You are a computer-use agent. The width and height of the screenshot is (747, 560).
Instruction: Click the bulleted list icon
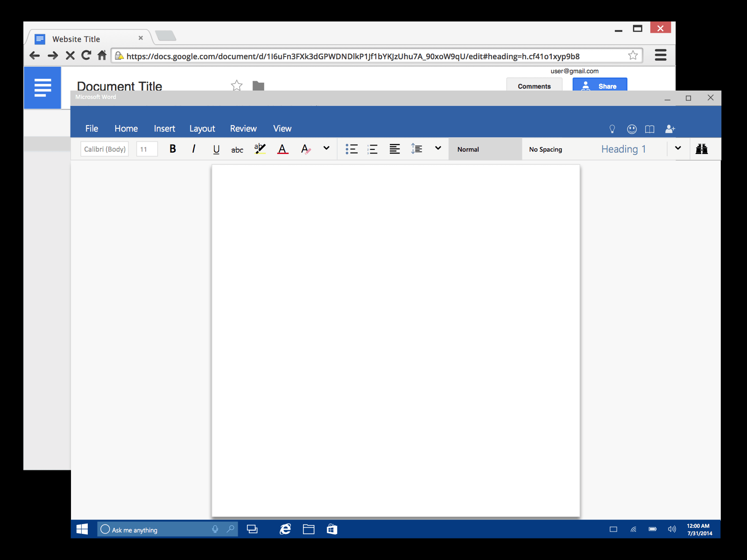pos(352,149)
